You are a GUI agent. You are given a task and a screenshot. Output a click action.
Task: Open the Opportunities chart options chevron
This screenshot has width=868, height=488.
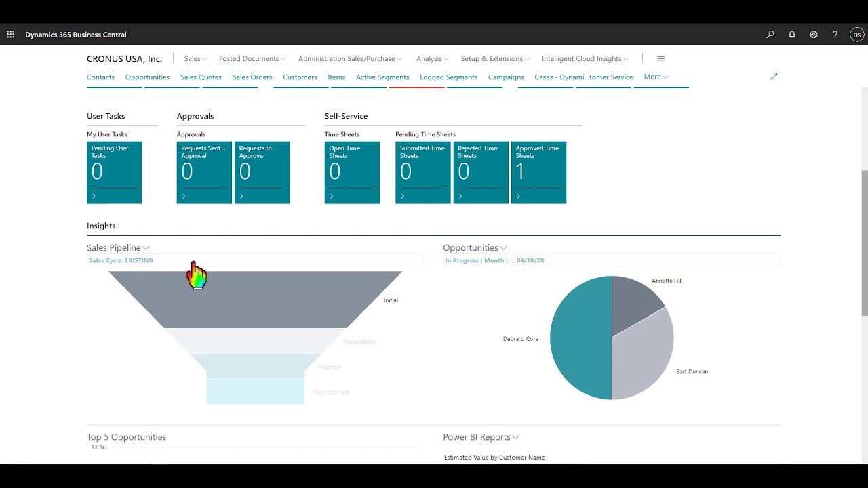(503, 248)
